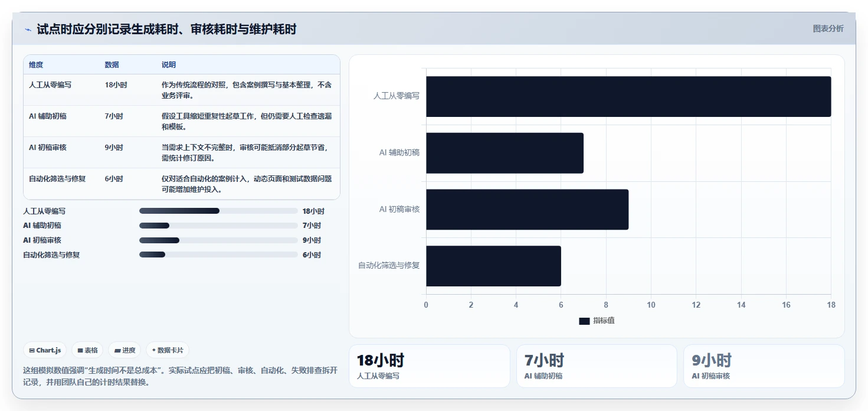This screenshot has width=868, height=411.
Task: Click the 自动化筛选与修复 progress bar
Action: 218,255
